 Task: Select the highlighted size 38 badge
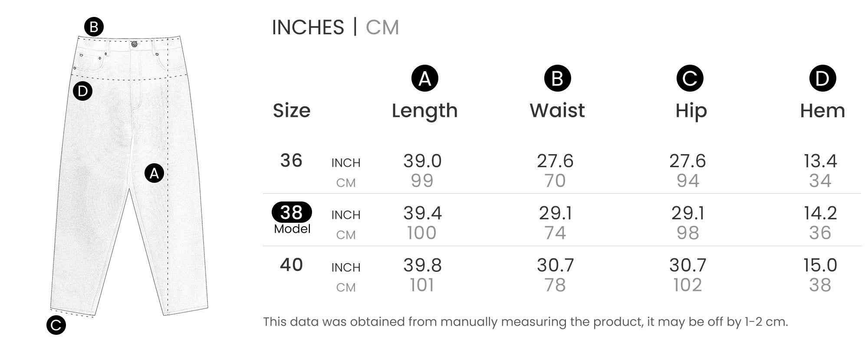292,212
